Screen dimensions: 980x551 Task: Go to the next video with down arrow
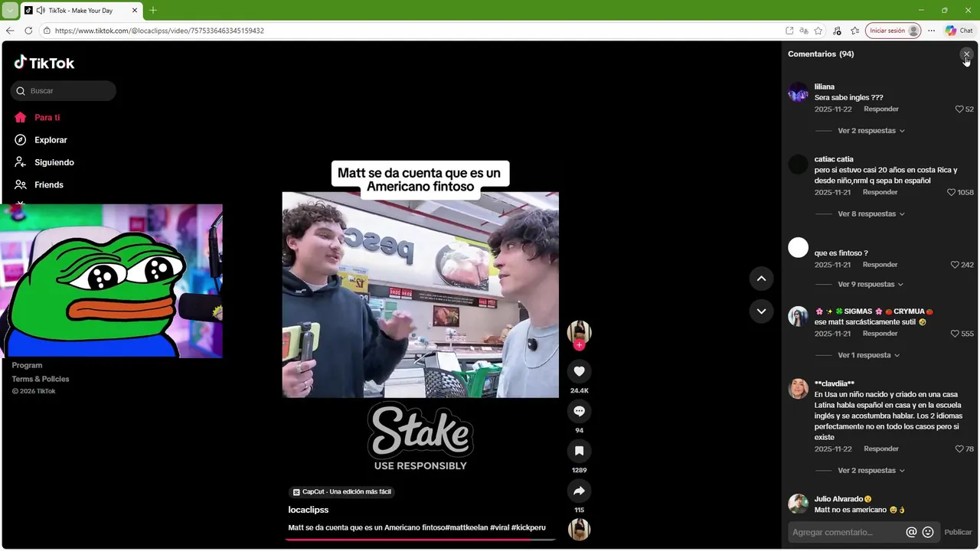point(761,311)
